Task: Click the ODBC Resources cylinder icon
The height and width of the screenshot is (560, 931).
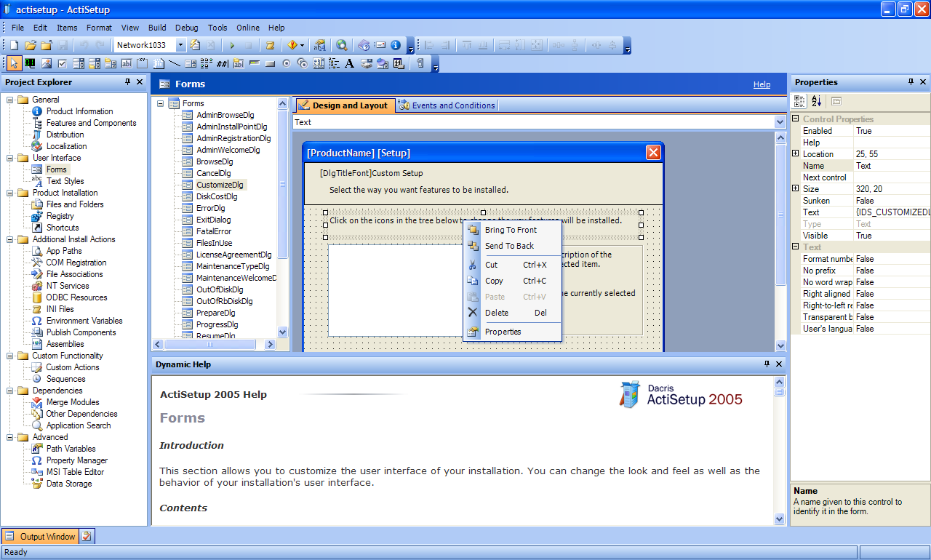Action: point(37,297)
